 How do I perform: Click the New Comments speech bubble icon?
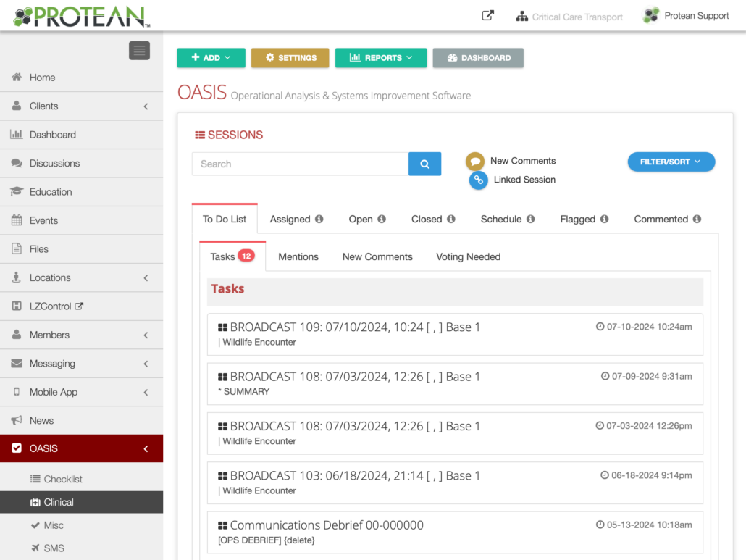475,162
